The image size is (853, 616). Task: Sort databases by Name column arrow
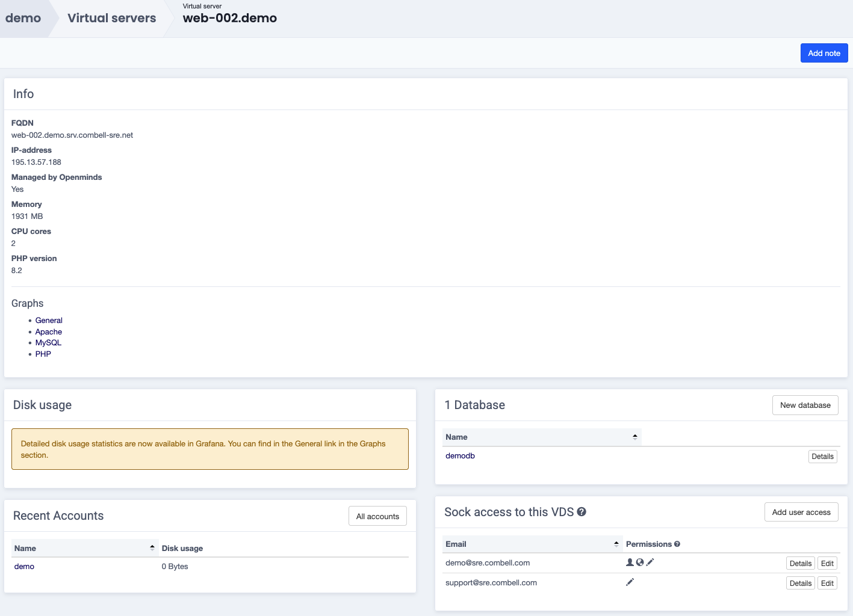pyautogui.click(x=634, y=437)
